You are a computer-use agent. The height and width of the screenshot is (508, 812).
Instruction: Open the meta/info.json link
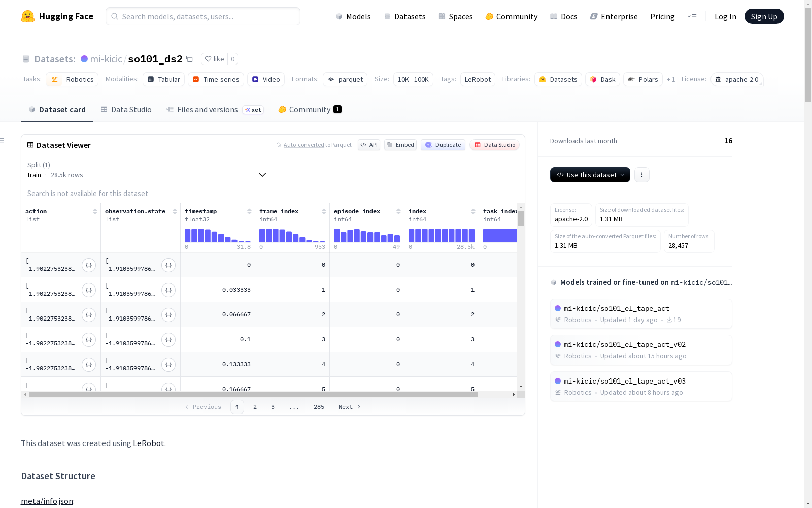tap(47, 501)
